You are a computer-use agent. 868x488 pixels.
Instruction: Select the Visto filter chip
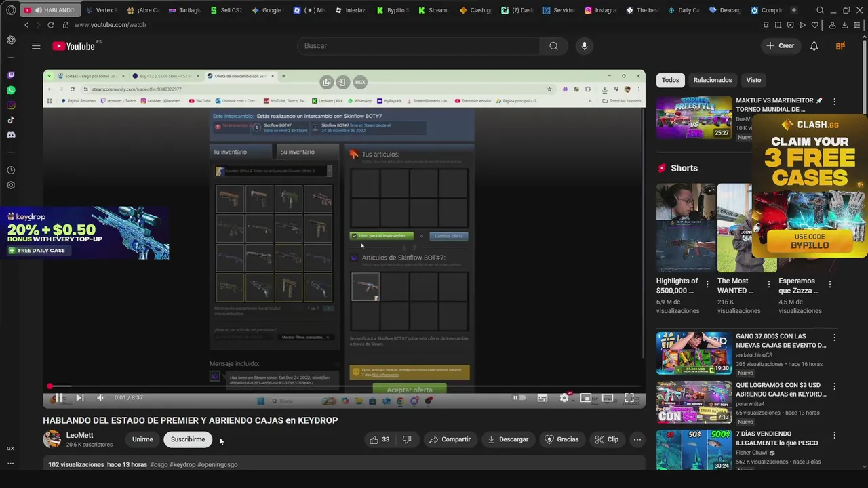(x=753, y=80)
